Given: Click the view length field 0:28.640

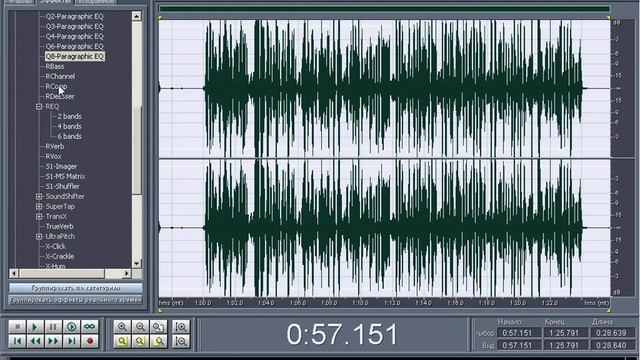Looking at the screenshot, I should (611, 345).
